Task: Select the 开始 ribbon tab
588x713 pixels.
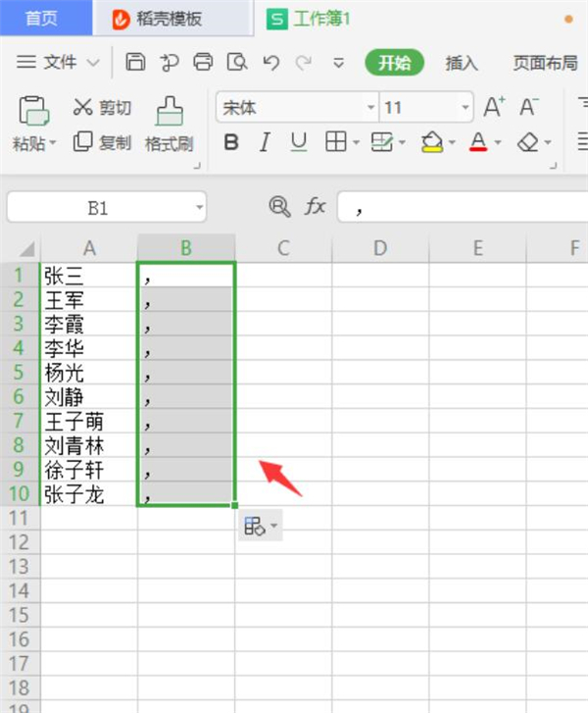Action: tap(394, 63)
